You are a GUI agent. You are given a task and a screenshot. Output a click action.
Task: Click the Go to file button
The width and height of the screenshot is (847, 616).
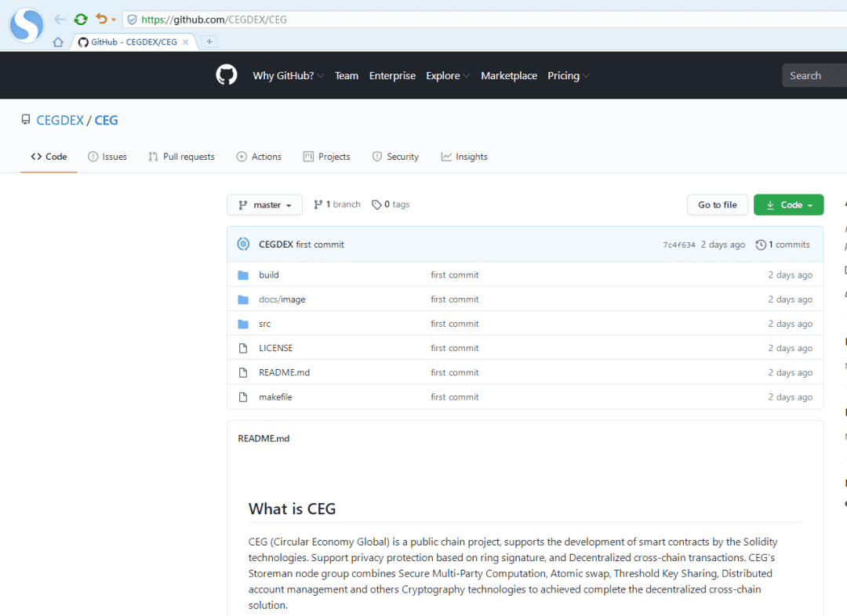(x=718, y=205)
